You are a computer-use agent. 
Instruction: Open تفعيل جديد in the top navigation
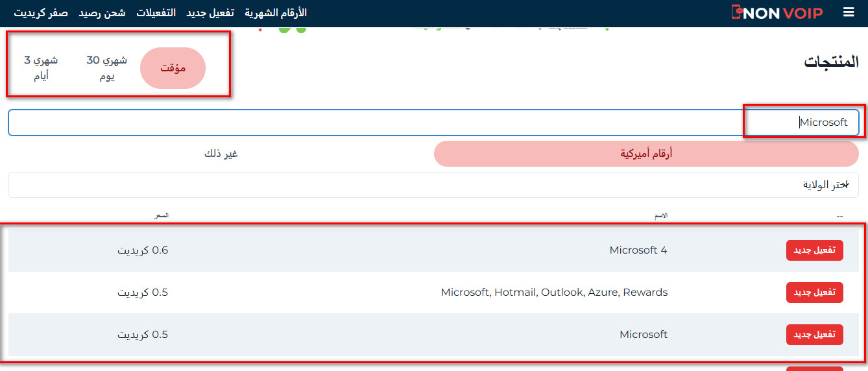210,12
